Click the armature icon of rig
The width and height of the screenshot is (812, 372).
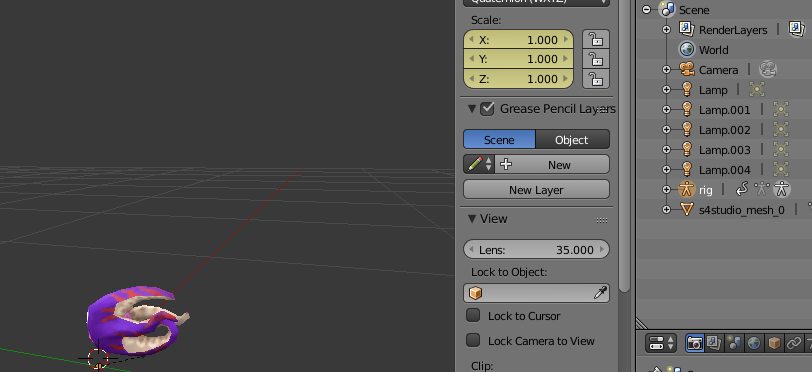pyautogui.click(x=687, y=190)
